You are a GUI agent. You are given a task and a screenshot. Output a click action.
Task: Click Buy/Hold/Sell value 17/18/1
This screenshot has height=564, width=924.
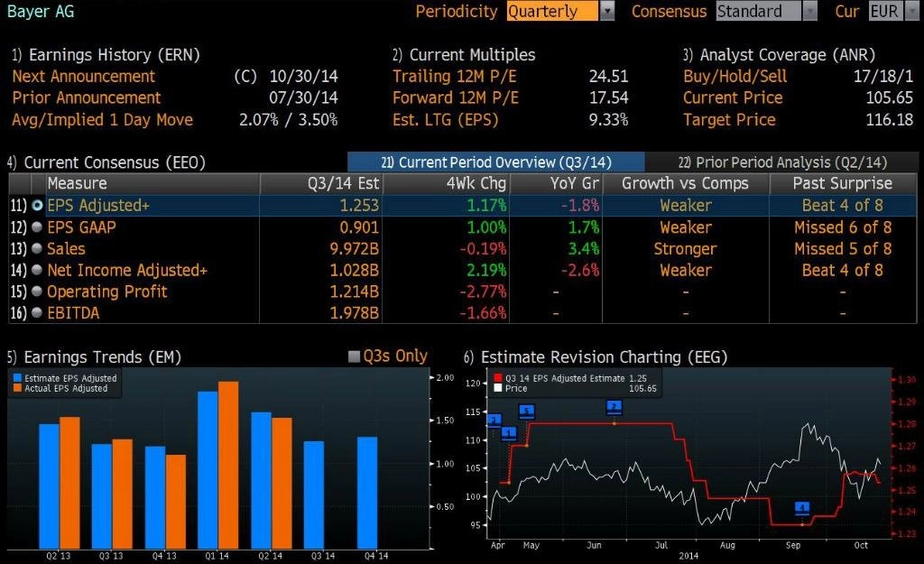[883, 76]
